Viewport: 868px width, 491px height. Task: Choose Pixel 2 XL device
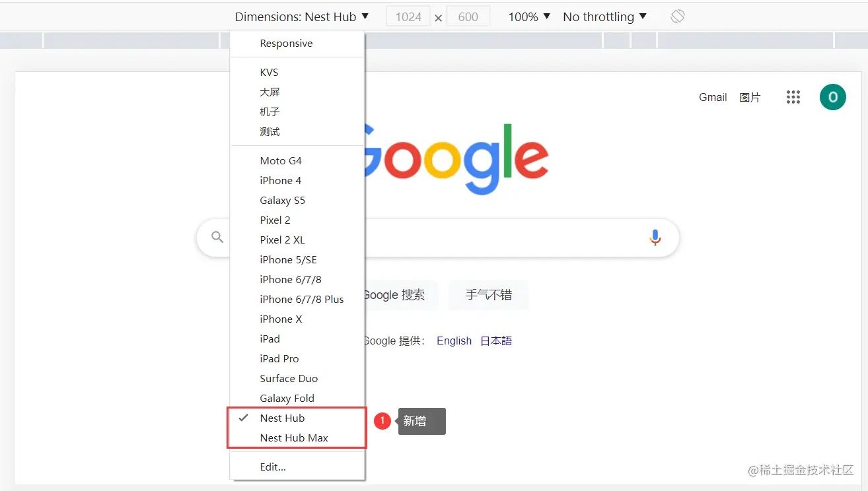[x=297, y=240]
